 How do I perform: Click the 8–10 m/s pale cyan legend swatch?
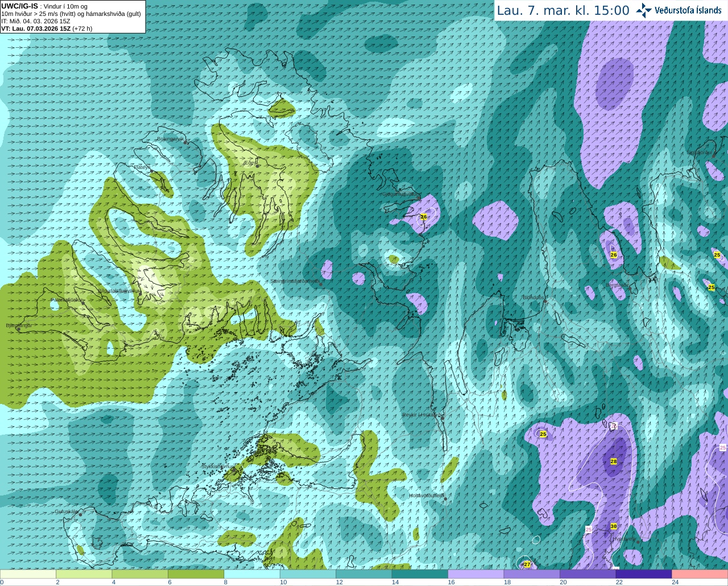252,573
